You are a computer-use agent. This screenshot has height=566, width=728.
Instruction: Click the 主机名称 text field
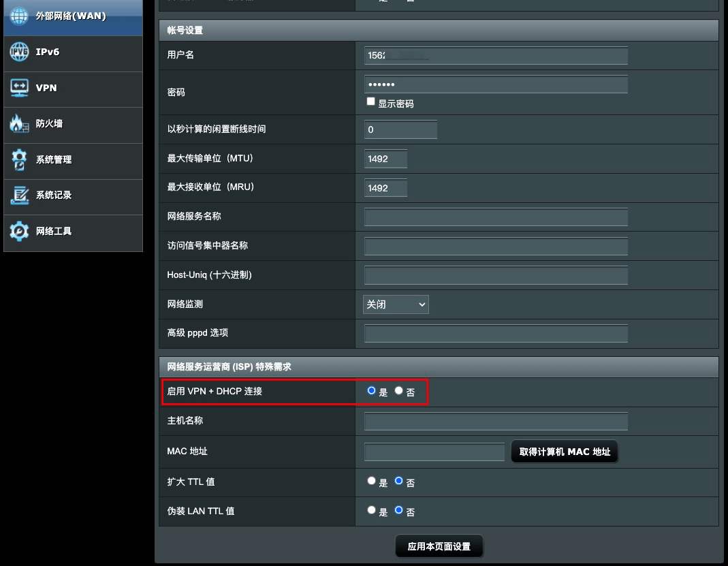(496, 422)
